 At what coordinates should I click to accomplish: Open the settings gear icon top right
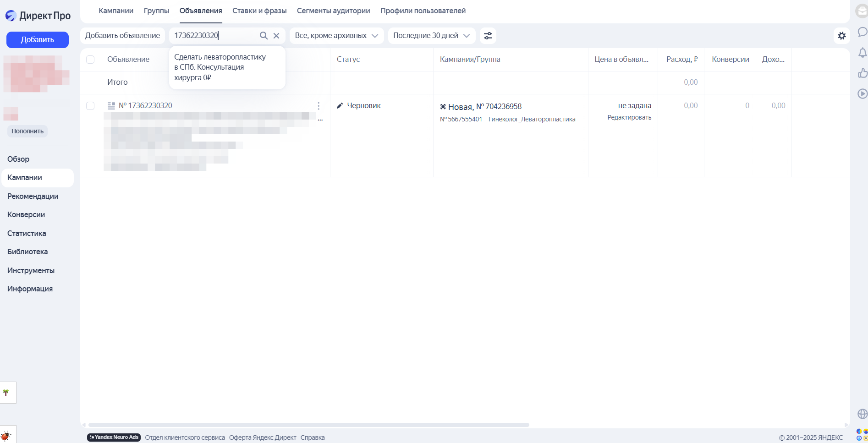[842, 35]
